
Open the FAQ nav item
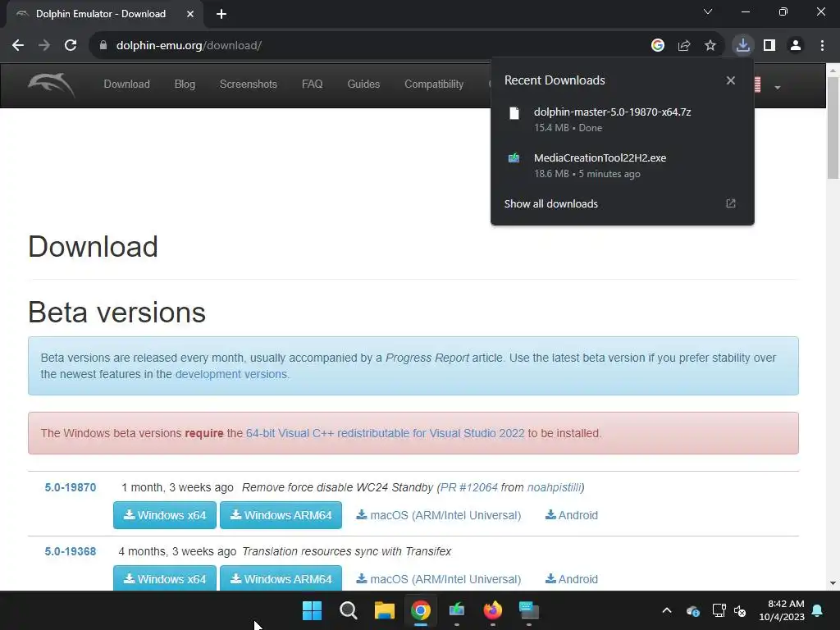tap(312, 84)
